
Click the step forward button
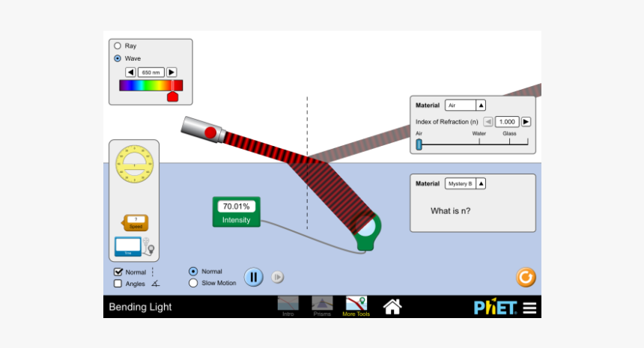277,277
